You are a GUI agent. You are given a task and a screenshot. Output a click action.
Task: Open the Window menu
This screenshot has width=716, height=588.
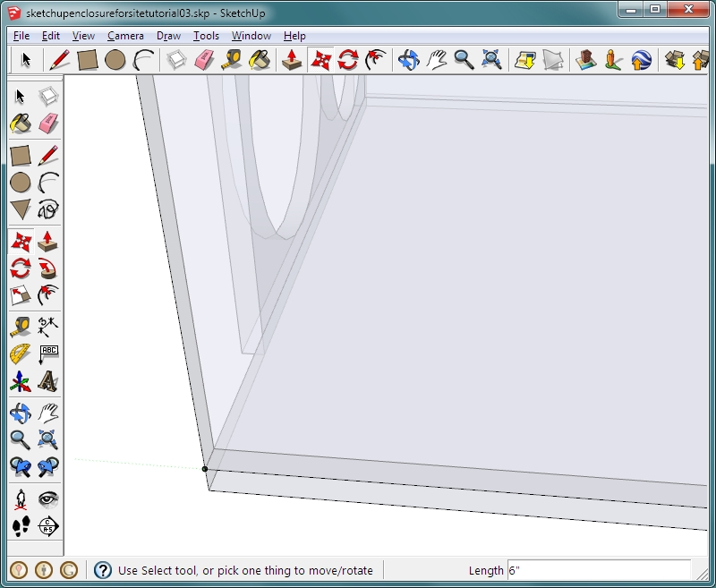251,36
